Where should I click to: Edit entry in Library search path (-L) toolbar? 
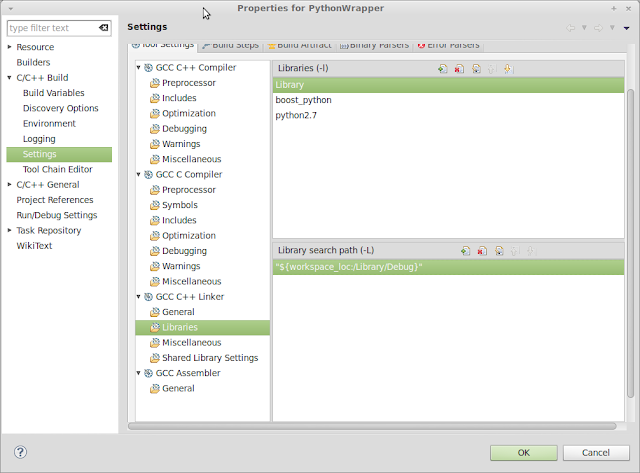coord(499,251)
